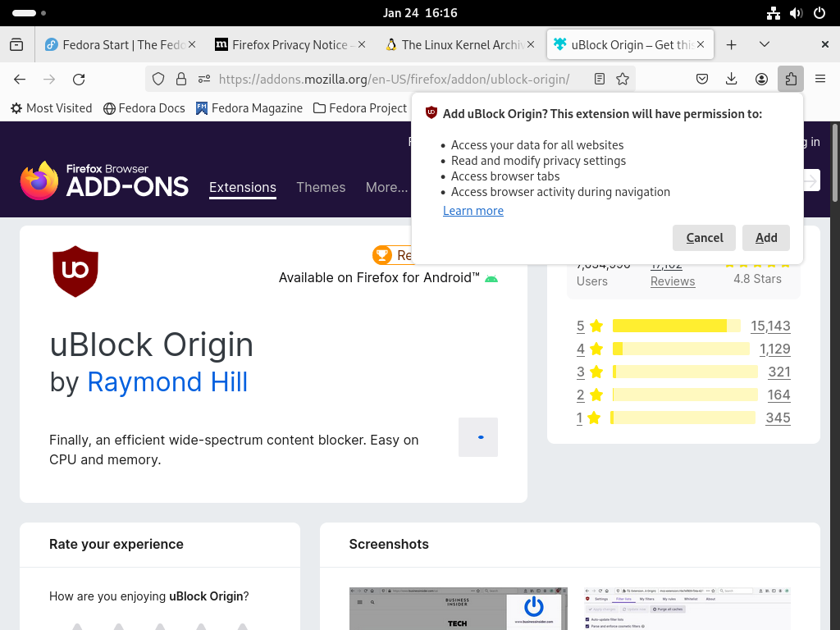Open the Reviews link
840x630 pixels.
[x=673, y=281]
